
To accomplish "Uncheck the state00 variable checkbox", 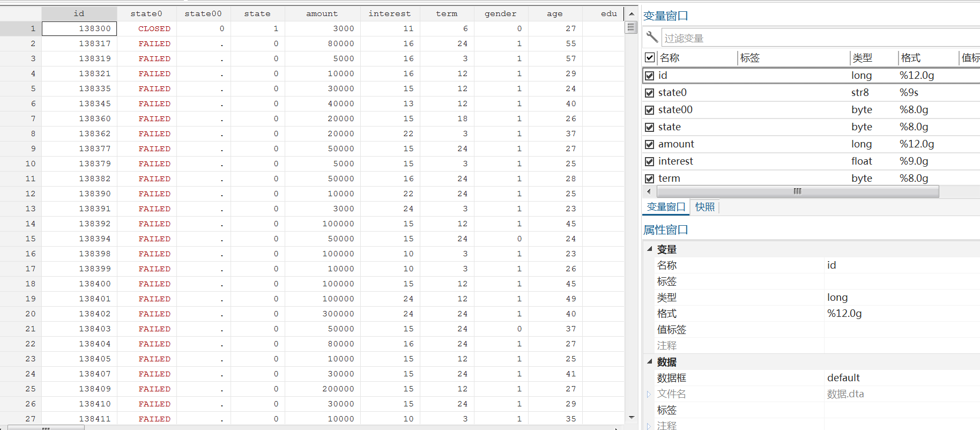I will pyautogui.click(x=650, y=110).
